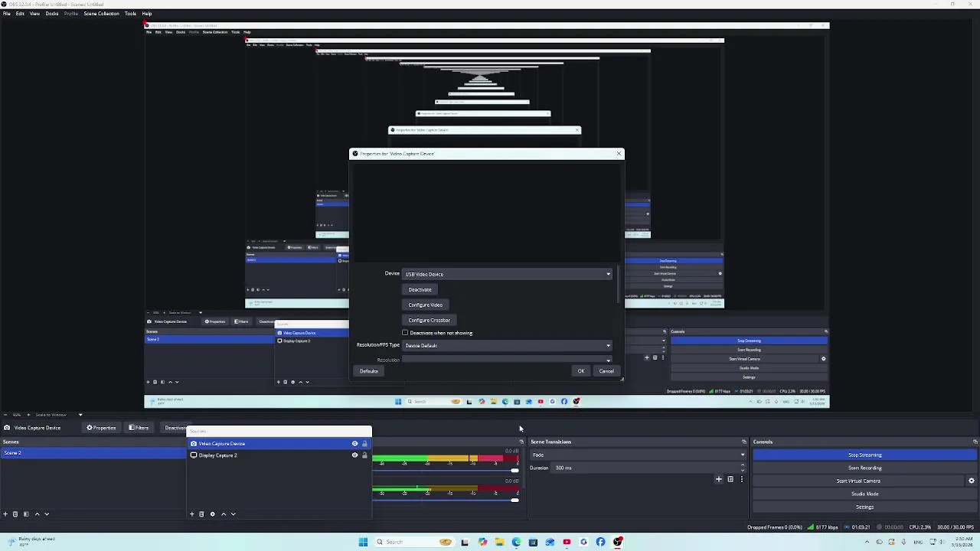The image size is (980, 551).
Task: Click Configure Crossbar button
Action: coord(429,320)
